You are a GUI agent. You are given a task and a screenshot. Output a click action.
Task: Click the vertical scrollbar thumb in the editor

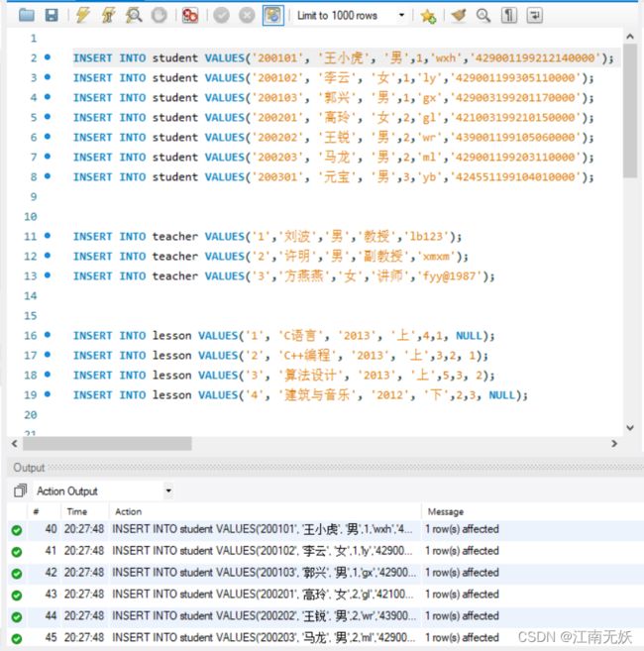630,111
